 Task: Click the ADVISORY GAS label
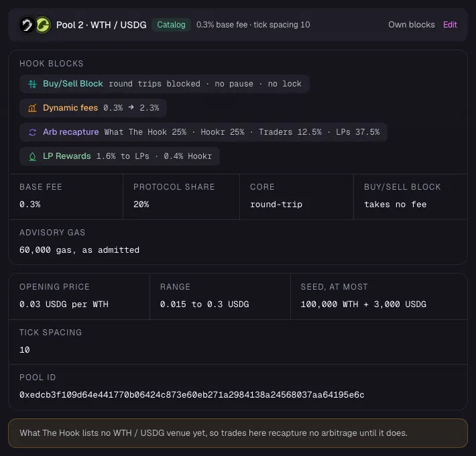52,233
